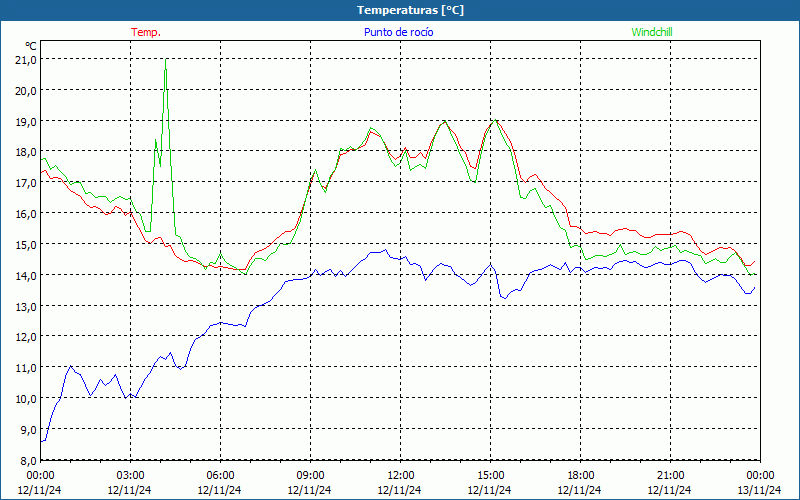Click the blue Punto de rocío legend label
The height and width of the screenshot is (500, 800).
pos(398,32)
